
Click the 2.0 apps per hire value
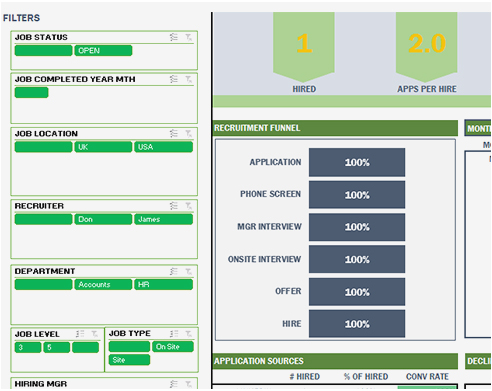(x=427, y=43)
